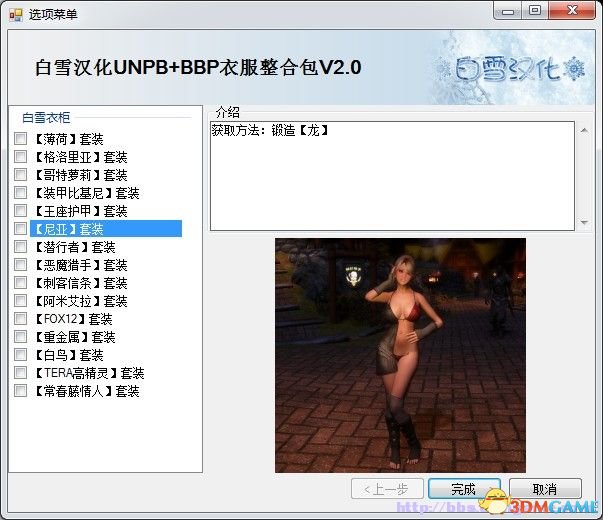Click the highlighted 【尼亚】套装 row
The width and height of the screenshot is (603, 520).
pos(106,229)
